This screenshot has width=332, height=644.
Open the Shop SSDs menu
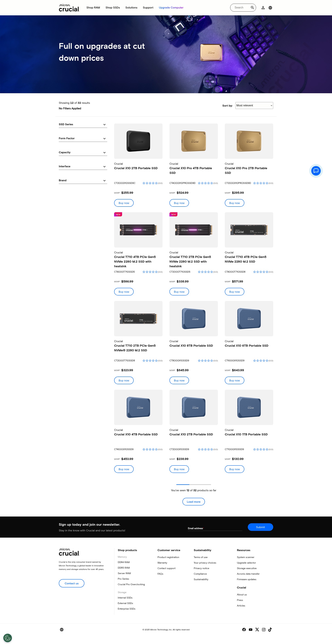(x=113, y=8)
